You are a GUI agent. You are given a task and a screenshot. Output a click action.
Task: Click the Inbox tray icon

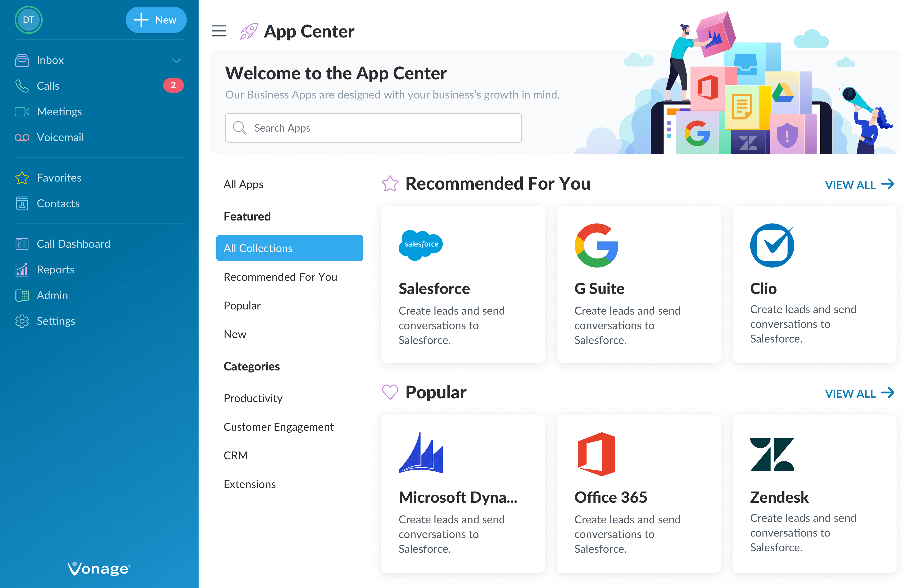pyautogui.click(x=22, y=60)
